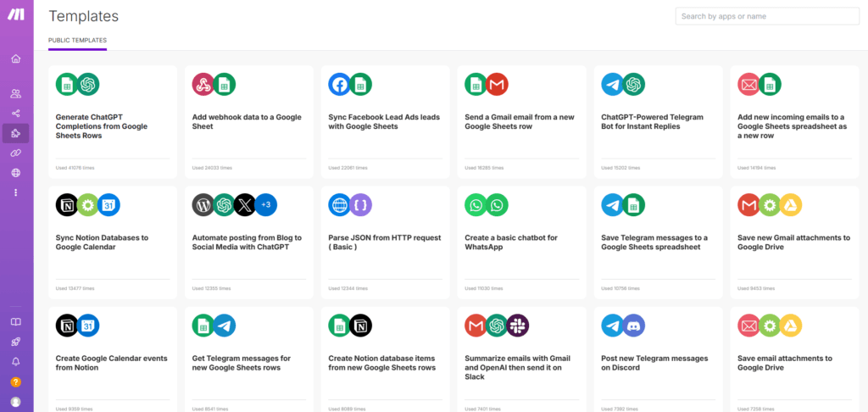The image size is (868, 412).
Task: Open Webhooks via the globe sidebar icon
Action: pyautogui.click(x=15, y=173)
